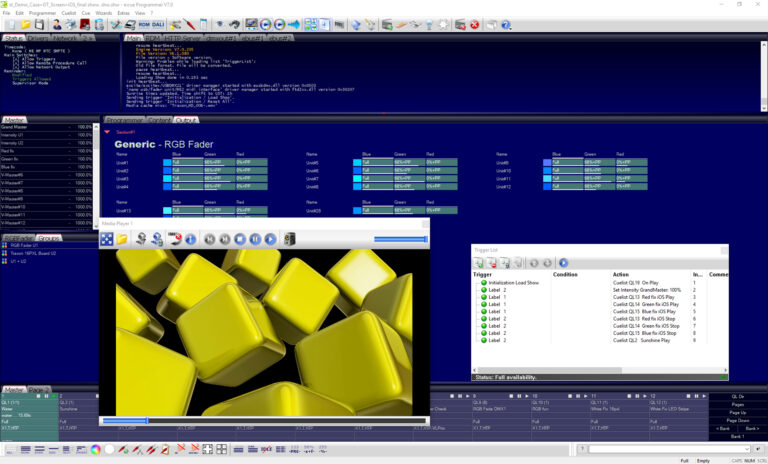Save the show using the floppy disk icon
Image resolution: width=768 pixels, height=464 pixels.
39,24
